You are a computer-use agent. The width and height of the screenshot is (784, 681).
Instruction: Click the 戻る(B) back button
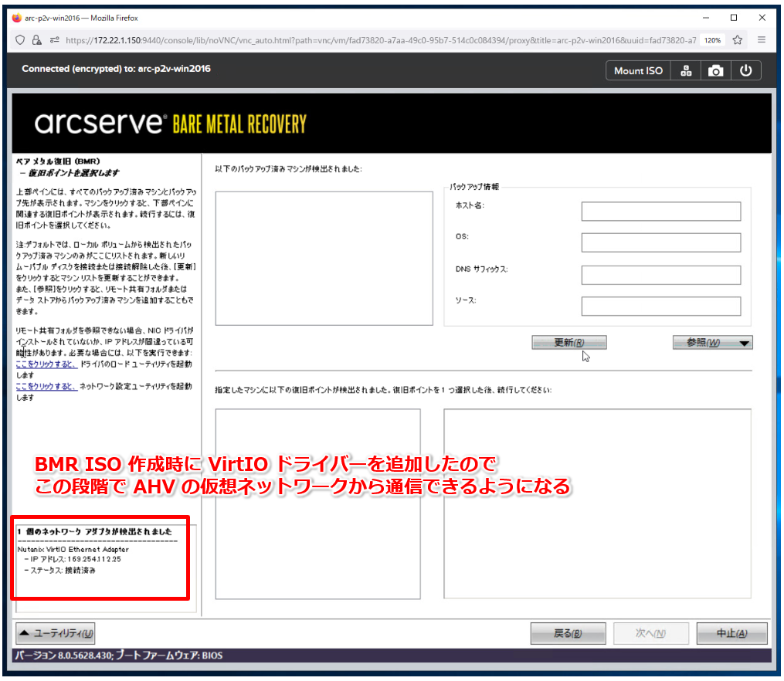tap(568, 633)
